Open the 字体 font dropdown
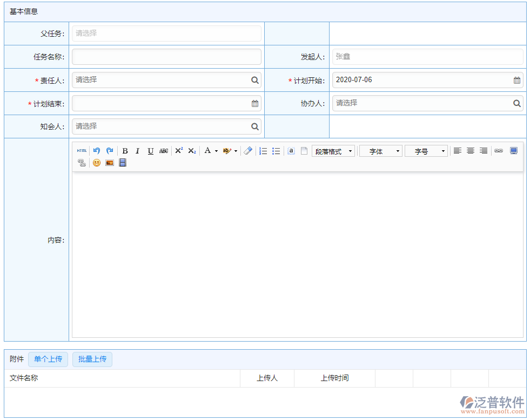Image resolution: width=530 pixels, height=420 pixels. pos(381,151)
